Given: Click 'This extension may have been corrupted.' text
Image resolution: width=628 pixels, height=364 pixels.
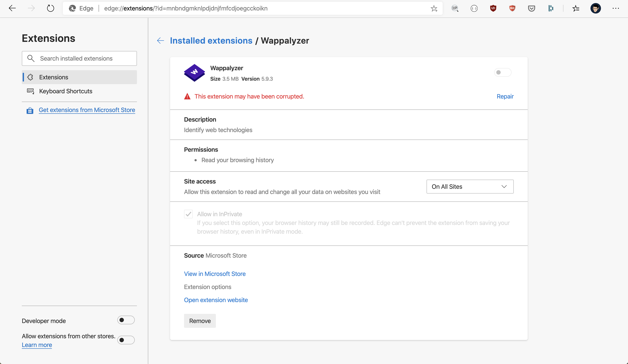Looking at the screenshot, I should point(249,96).
